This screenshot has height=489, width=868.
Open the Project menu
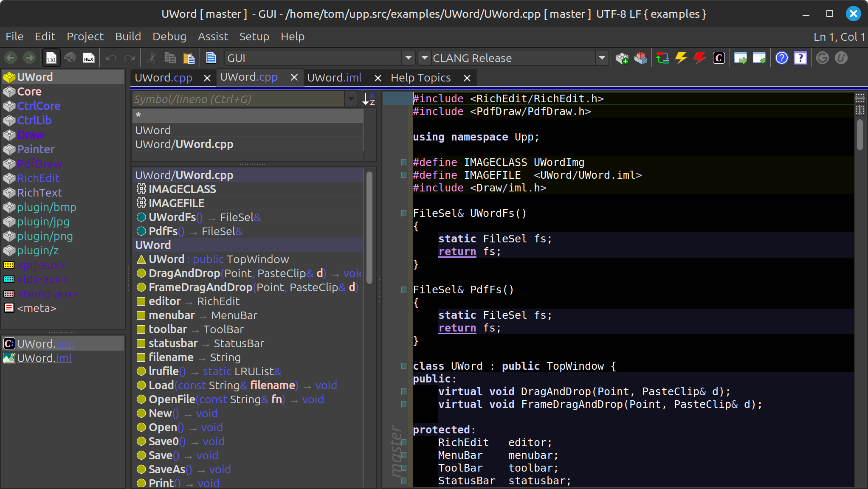[85, 37]
